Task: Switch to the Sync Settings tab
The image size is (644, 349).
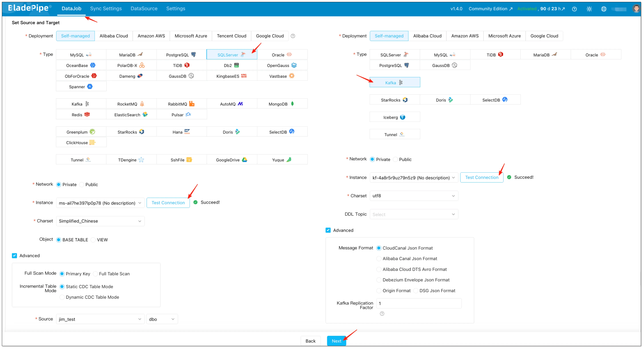Action: click(x=106, y=8)
